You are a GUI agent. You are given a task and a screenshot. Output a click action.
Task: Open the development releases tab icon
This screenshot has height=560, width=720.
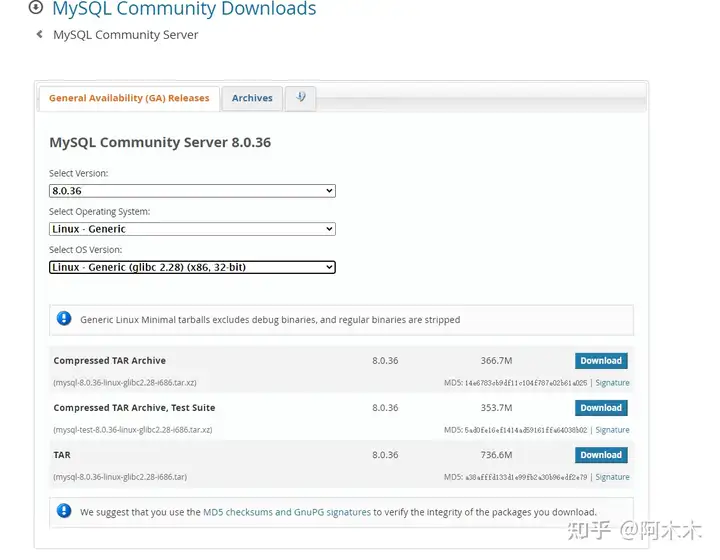coord(300,98)
